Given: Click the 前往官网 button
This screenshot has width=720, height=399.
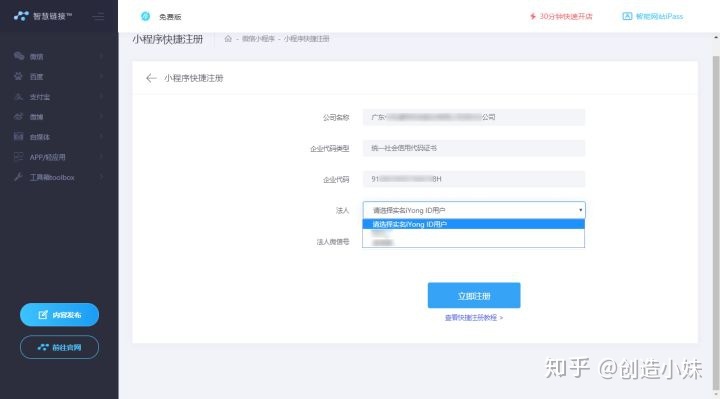Looking at the screenshot, I should [59, 347].
